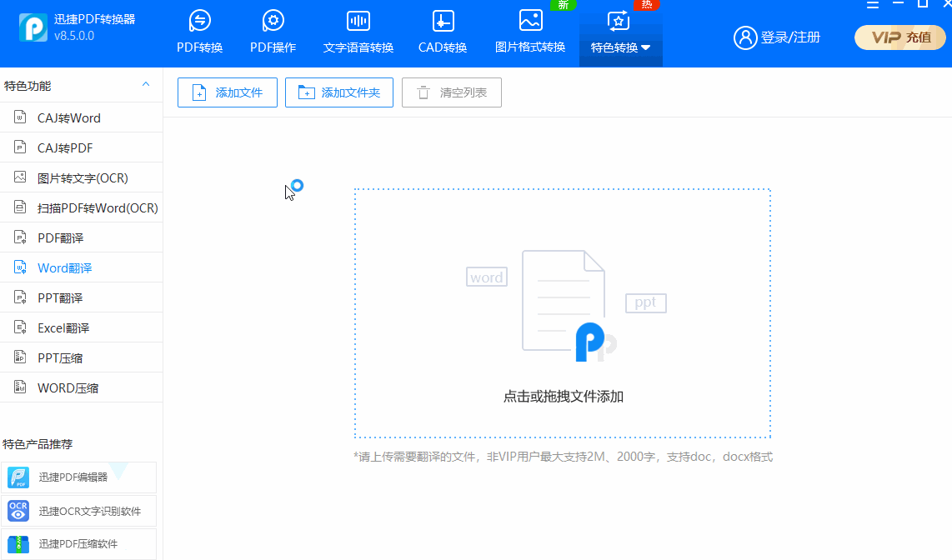952x560 pixels.
Task: Click the 特色转换 star icon
Action: (x=618, y=21)
